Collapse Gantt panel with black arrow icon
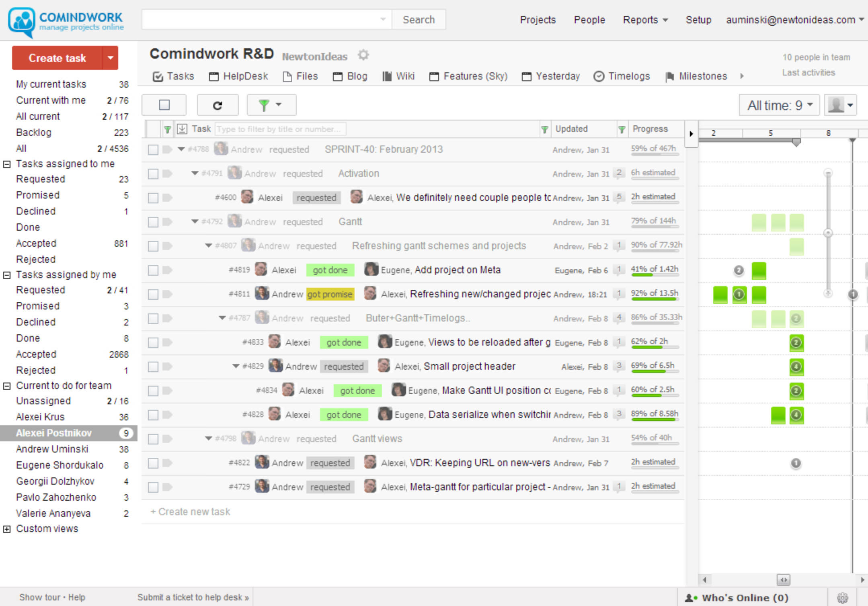The height and width of the screenshot is (606, 868). [691, 133]
